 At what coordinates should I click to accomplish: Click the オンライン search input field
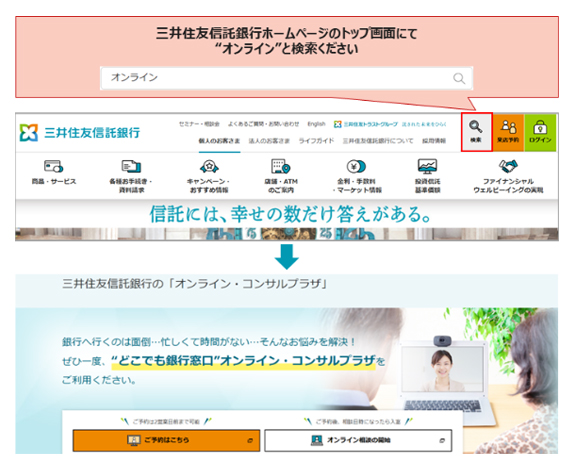287,78
